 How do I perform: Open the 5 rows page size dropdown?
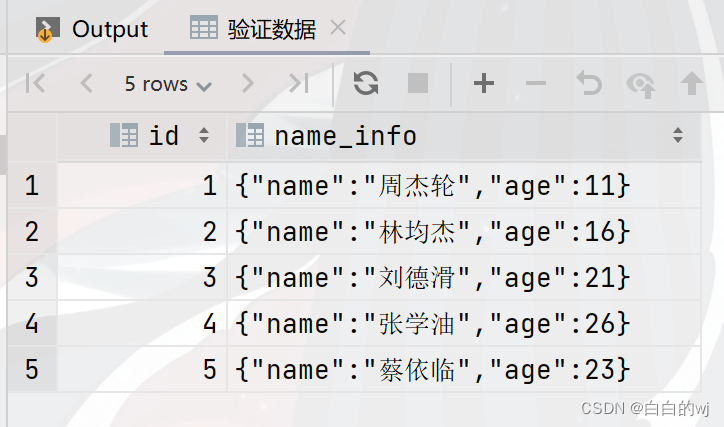click(167, 84)
